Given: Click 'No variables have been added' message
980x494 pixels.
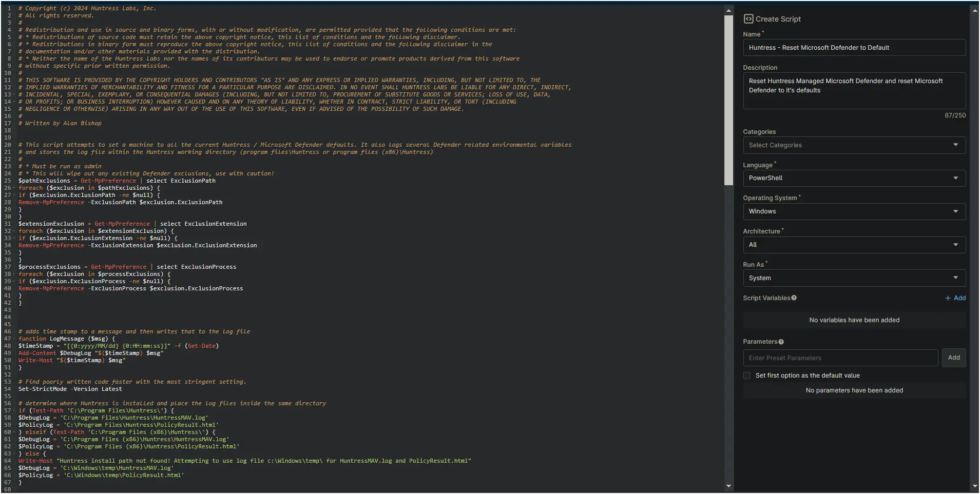Looking at the screenshot, I should (854, 320).
